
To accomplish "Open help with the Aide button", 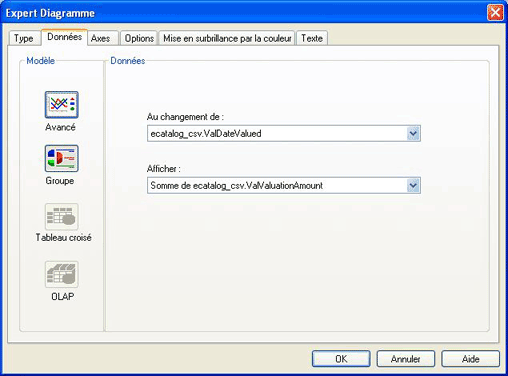I will 470,359.
